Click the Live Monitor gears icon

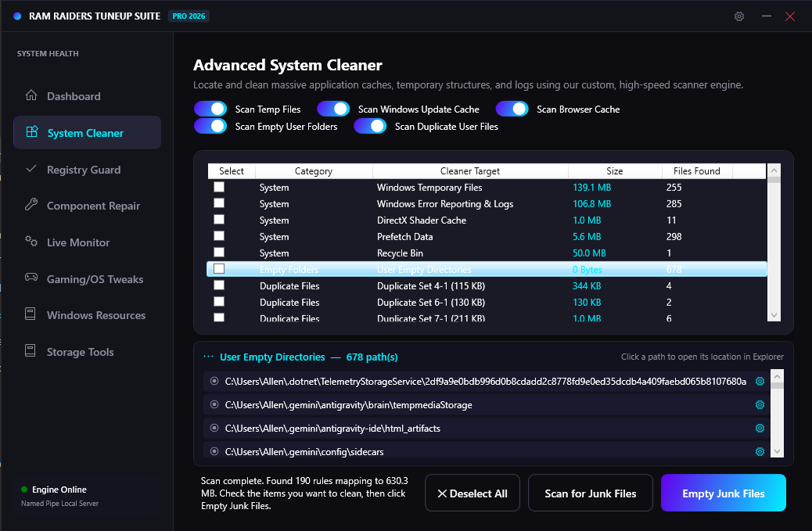tap(31, 241)
